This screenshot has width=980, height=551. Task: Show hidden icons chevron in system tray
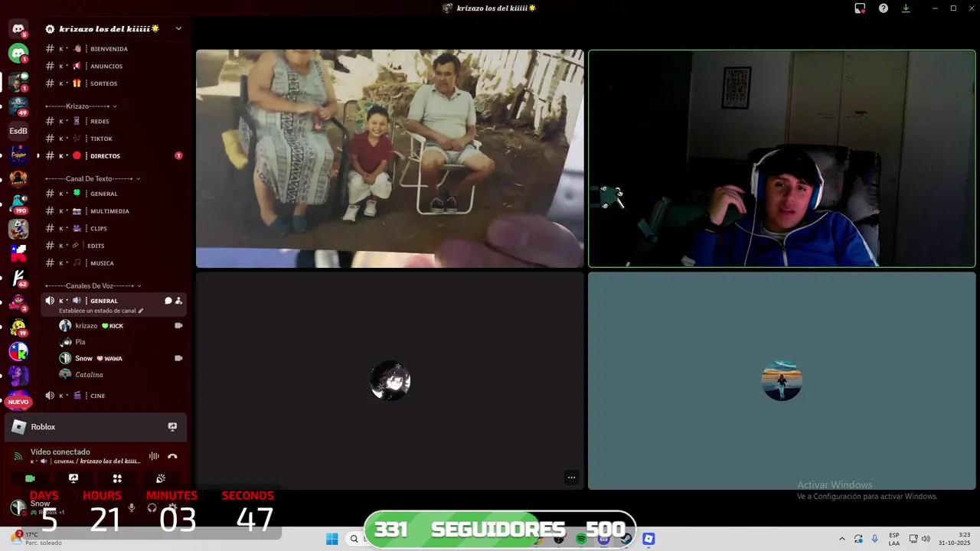[842, 539]
